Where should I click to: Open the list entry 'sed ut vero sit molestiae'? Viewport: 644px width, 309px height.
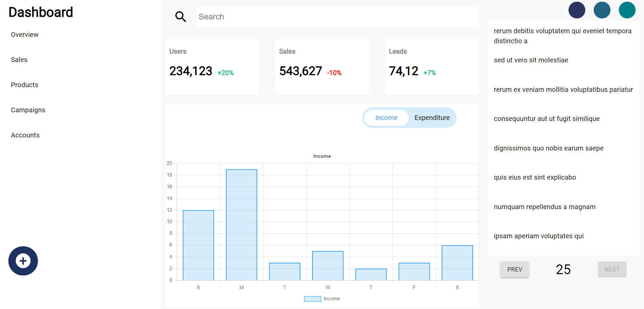click(x=531, y=60)
